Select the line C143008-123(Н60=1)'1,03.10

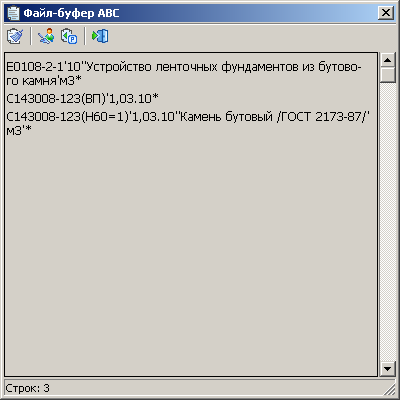(188, 123)
